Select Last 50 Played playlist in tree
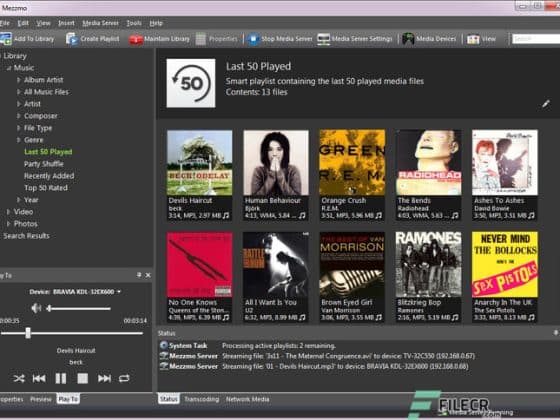This screenshot has height=420, width=560. [48, 152]
